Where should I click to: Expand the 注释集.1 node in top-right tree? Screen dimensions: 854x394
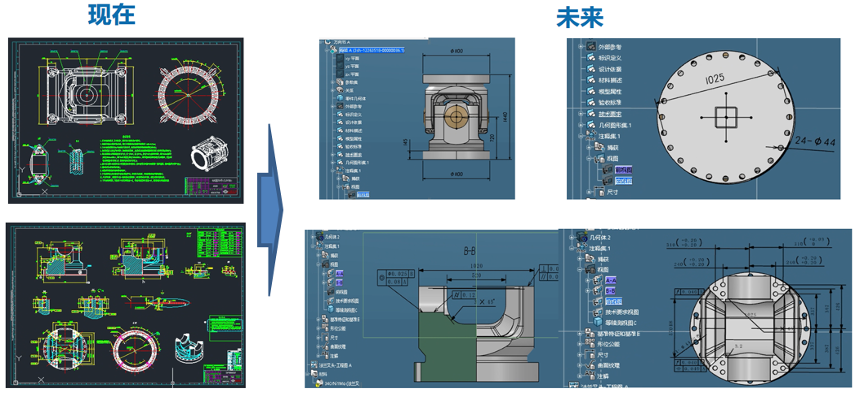tap(581, 136)
